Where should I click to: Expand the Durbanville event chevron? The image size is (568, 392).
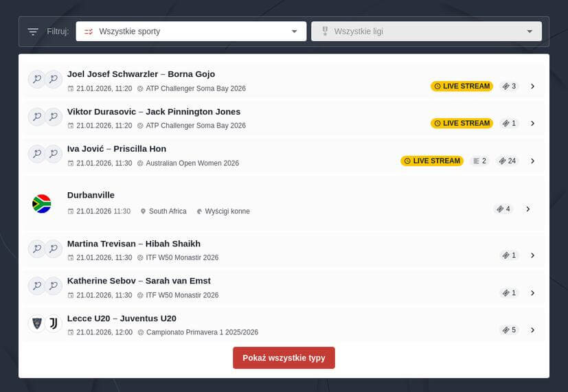click(x=527, y=209)
